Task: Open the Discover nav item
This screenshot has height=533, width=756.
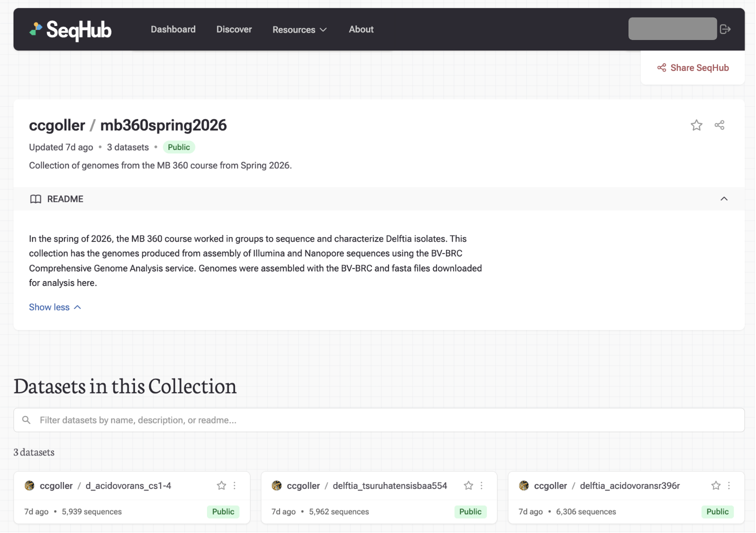Action: (x=234, y=29)
